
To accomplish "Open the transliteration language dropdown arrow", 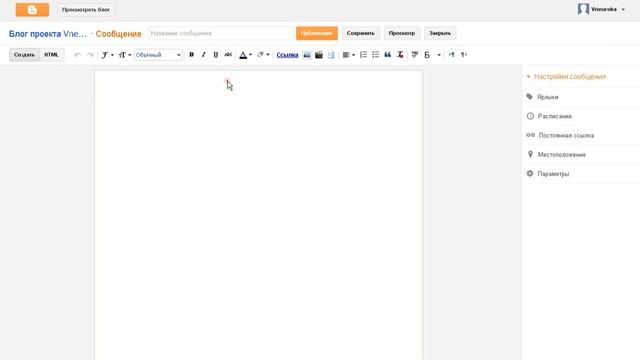I will coord(439,55).
